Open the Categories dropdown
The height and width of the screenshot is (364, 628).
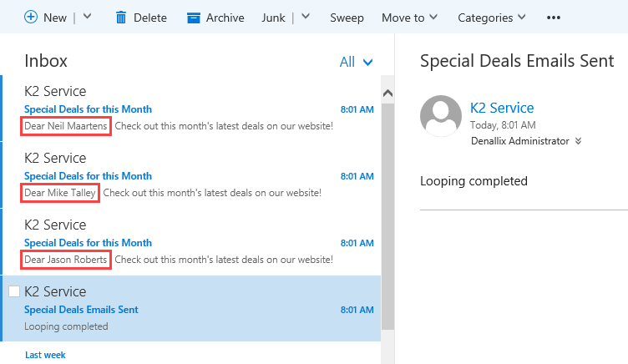(x=492, y=17)
